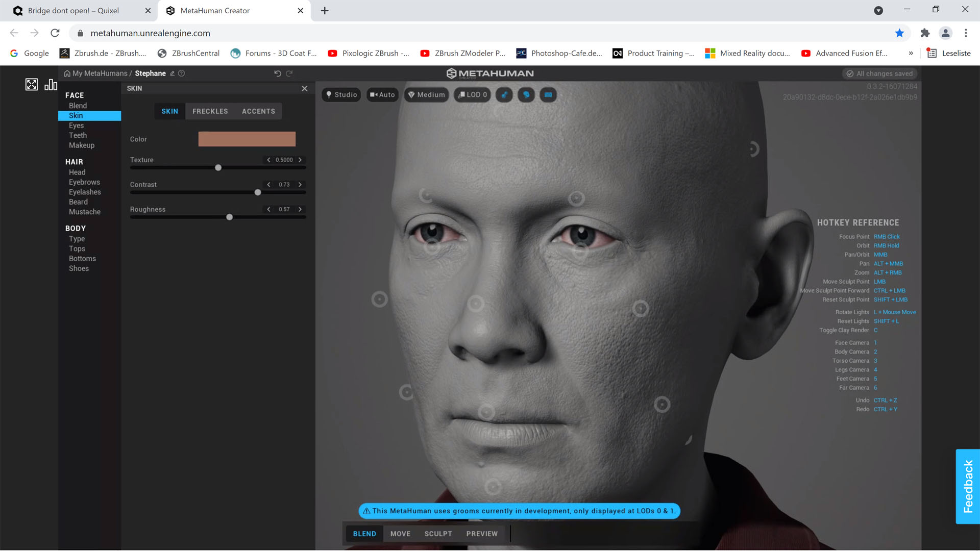Decrease Contrast value with left arrow
This screenshot has height=551, width=980.
click(x=268, y=185)
